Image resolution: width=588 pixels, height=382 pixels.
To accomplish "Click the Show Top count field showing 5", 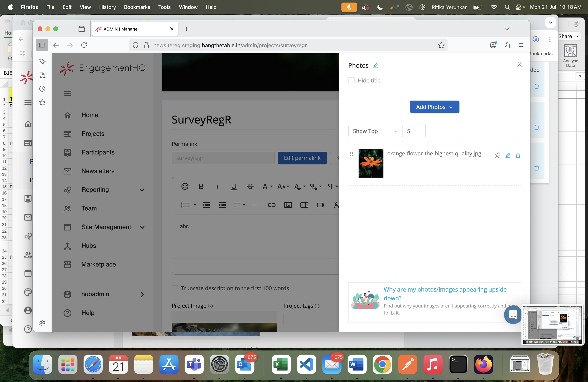I will 414,131.
